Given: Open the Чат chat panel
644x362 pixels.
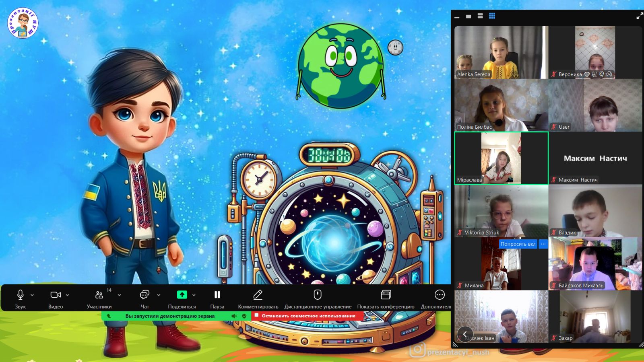Looking at the screenshot, I should [x=144, y=295].
